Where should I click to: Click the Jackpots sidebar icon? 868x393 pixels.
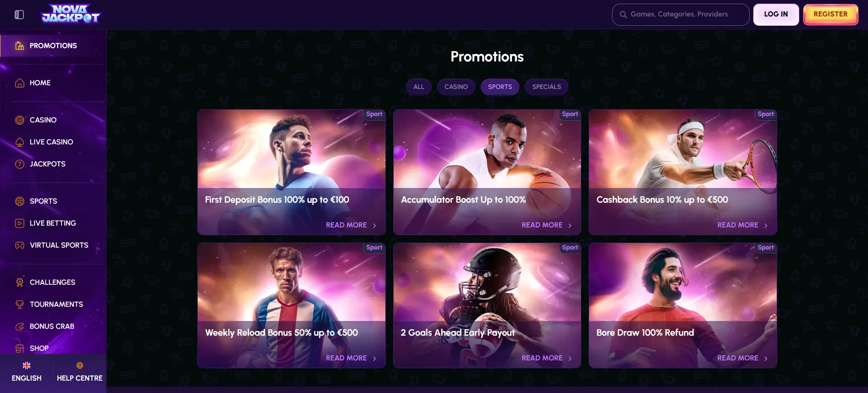19,164
